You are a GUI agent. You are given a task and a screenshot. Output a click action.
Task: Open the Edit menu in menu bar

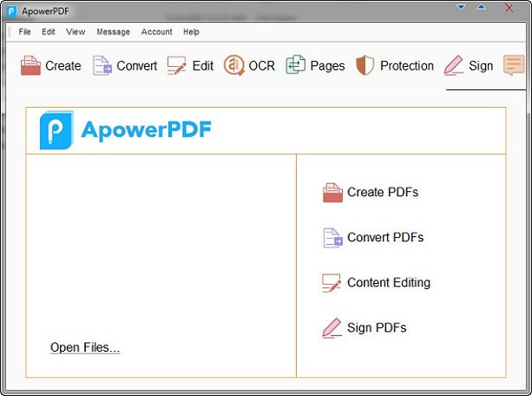[x=49, y=32]
